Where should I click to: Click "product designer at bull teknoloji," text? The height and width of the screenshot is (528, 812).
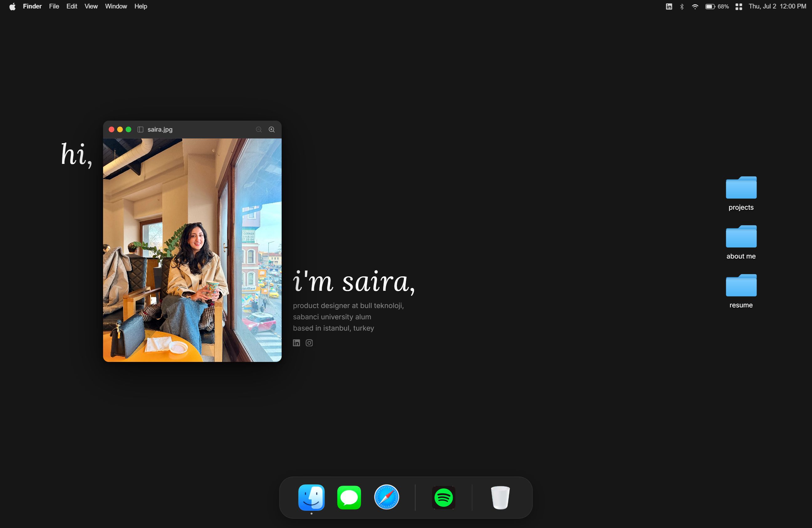point(348,306)
